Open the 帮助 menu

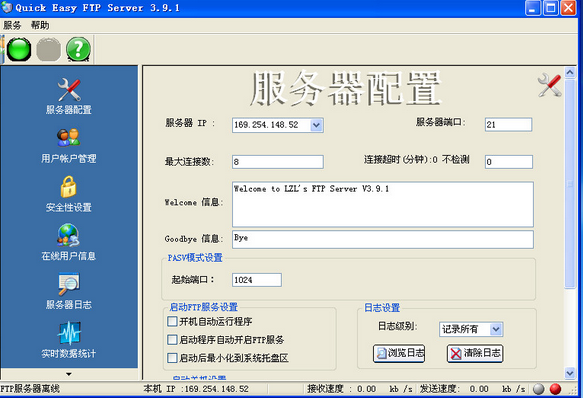(40, 25)
